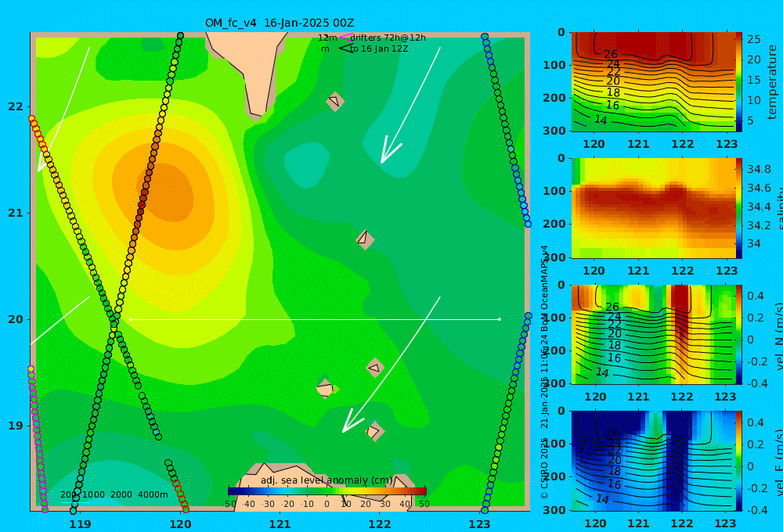Click the CSIRO copyright timestamp text
The height and width of the screenshot is (532, 783).
pos(544,372)
